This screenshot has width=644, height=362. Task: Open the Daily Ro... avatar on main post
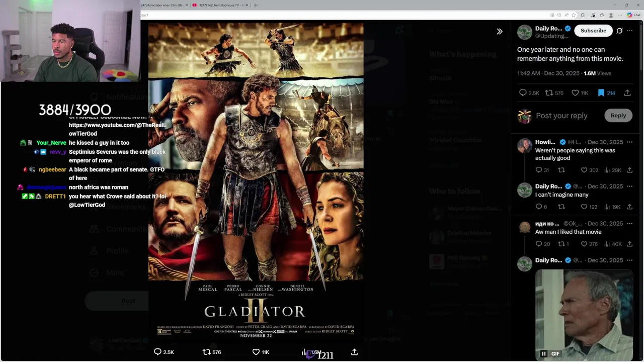coord(525,32)
